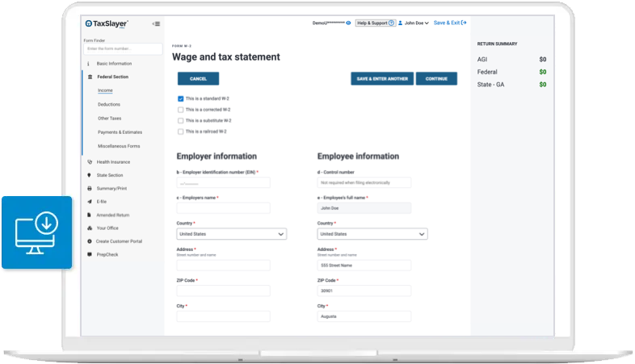Viewport: 635px width, 364px height.
Task: Click the PrepCheck chat bubble icon
Action: [x=89, y=254]
